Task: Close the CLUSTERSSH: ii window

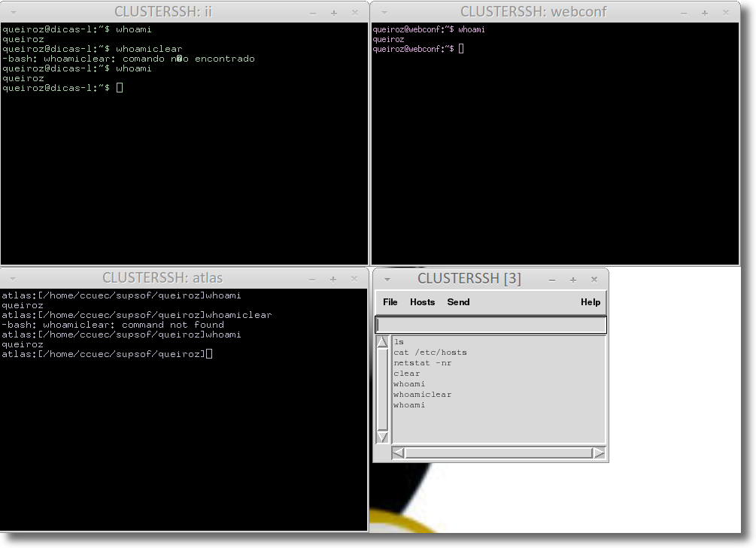Action: pos(355,13)
